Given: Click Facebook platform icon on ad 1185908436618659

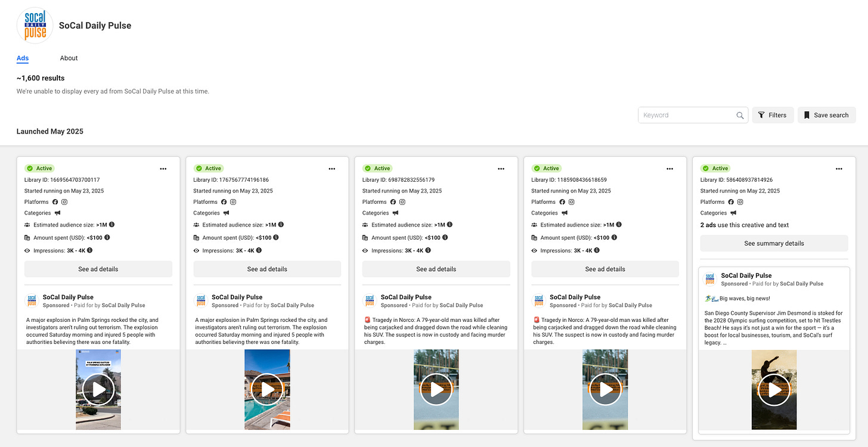Looking at the screenshot, I should (562, 202).
